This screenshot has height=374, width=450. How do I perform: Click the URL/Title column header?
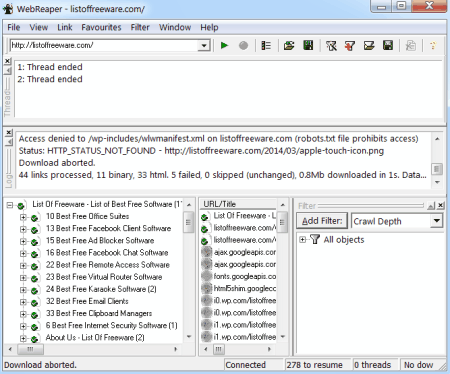238,204
